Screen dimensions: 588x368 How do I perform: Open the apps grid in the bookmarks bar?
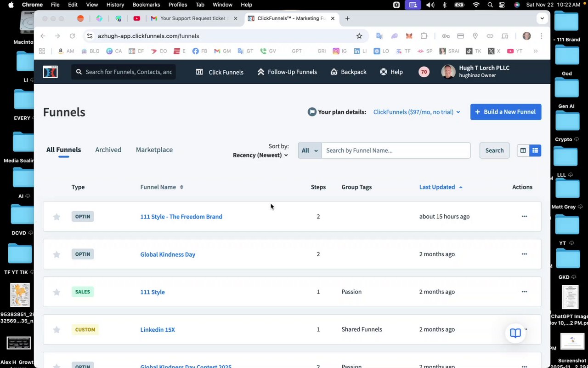[x=42, y=51]
